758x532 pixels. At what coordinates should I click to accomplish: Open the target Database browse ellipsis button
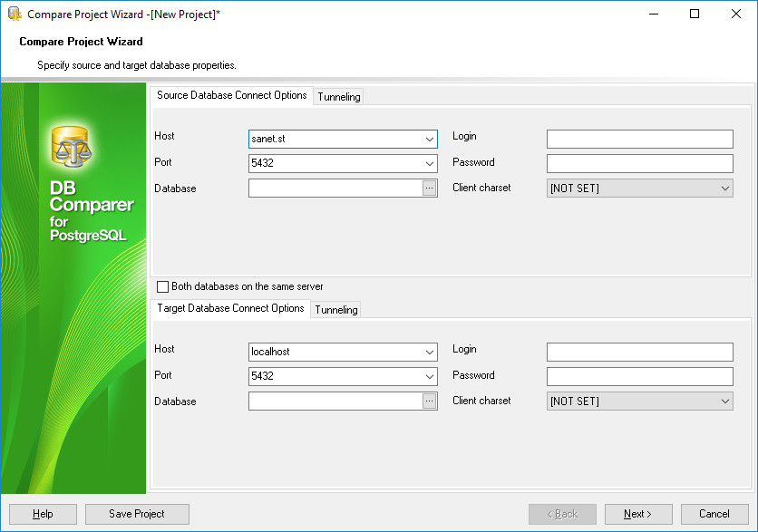pyautogui.click(x=429, y=401)
